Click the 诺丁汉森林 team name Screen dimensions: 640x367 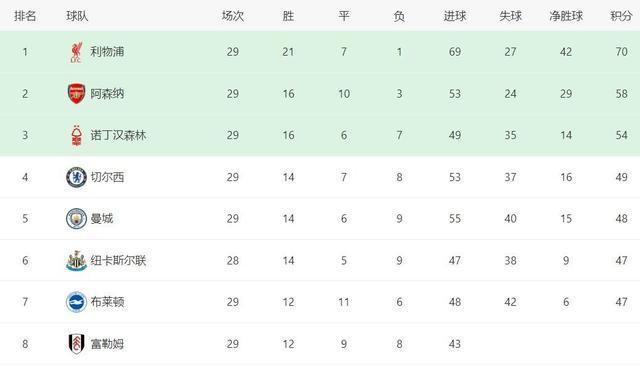pos(118,136)
